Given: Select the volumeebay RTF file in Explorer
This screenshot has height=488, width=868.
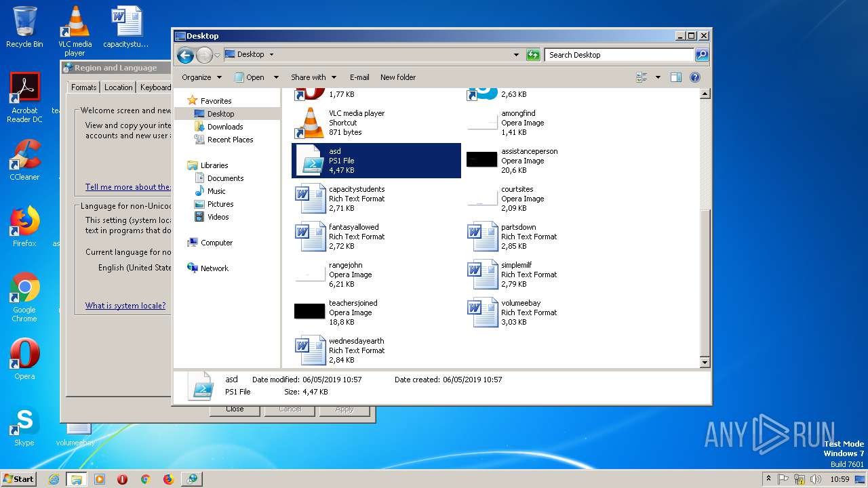Looking at the screenshot, I should pos(548,312).
